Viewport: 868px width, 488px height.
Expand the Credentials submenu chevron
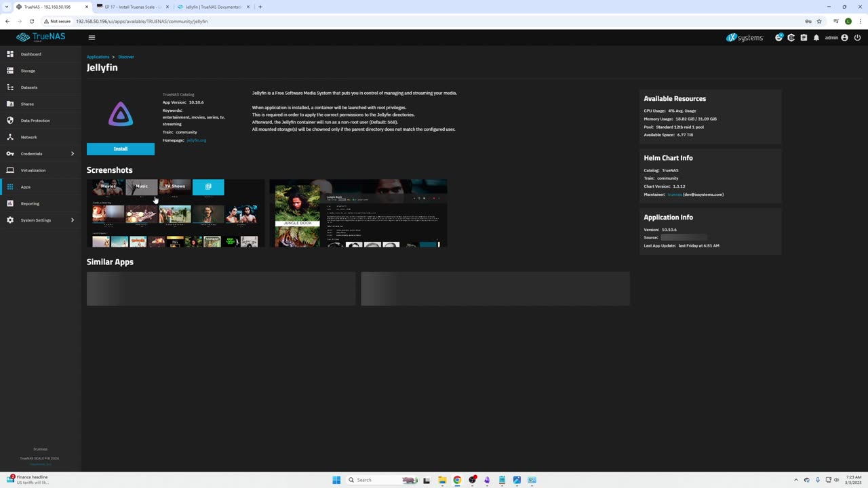point(73,154)
